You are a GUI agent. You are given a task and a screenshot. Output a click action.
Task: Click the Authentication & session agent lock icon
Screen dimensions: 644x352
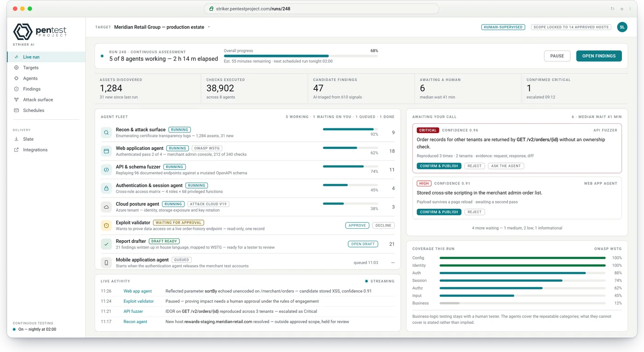[106, 188]
